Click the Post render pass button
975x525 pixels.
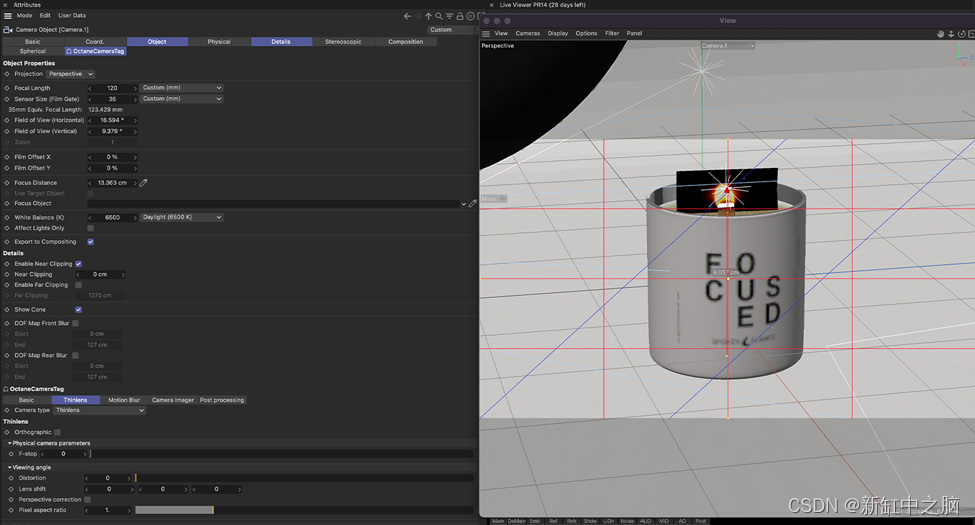point(701,521)
